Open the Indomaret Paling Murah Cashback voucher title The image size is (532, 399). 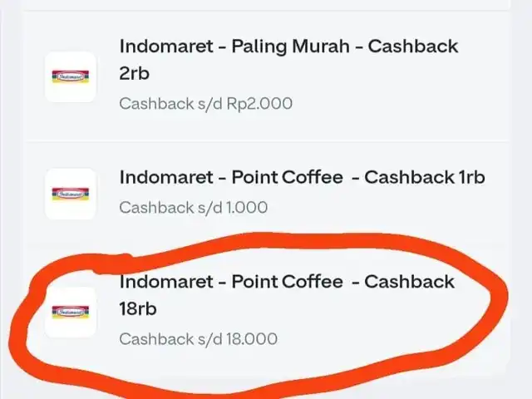pos(288,60)
